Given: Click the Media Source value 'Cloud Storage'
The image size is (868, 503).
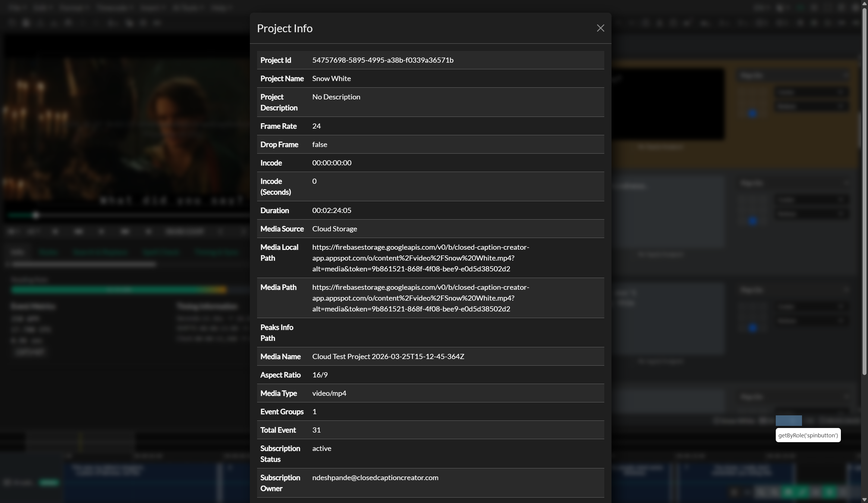Looking at the screenshot, I should 335,229.
